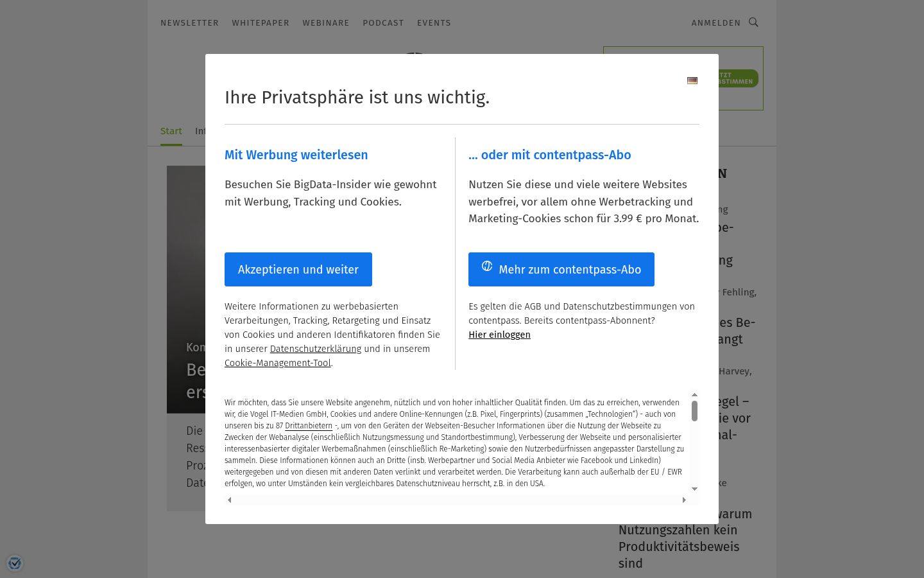The height and width of the screenshot is (578, 924).
Task: Click the German flag language icon
Action: (x=692, y=80)
